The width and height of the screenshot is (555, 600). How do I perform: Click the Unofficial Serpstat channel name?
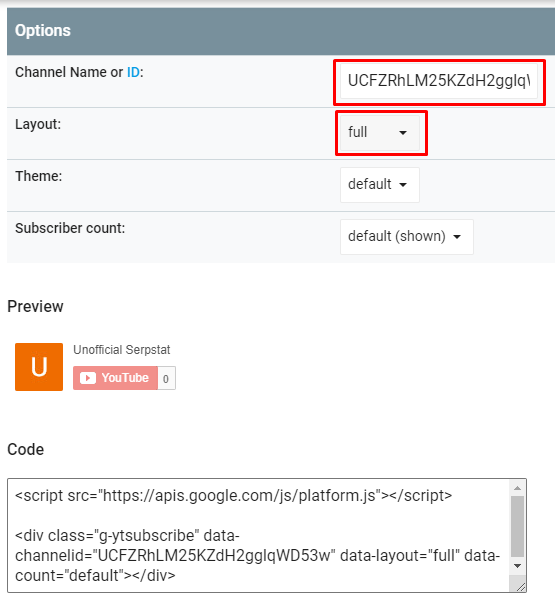[122, 350]
